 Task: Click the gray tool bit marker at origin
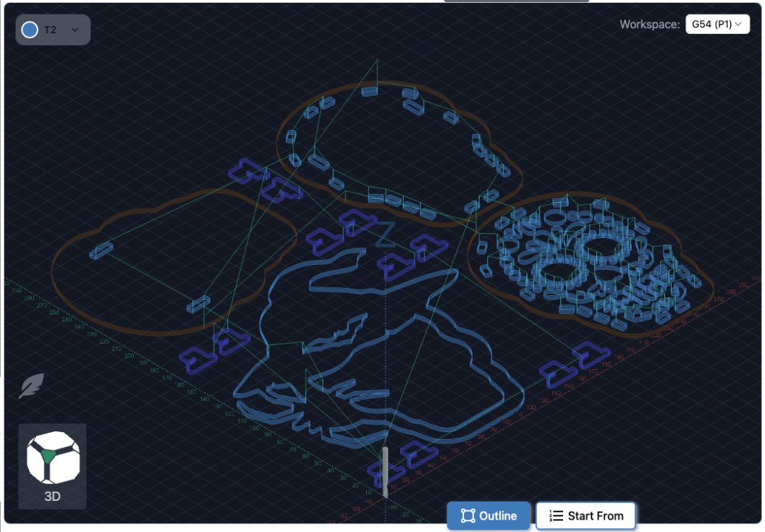tap(385, 470)
